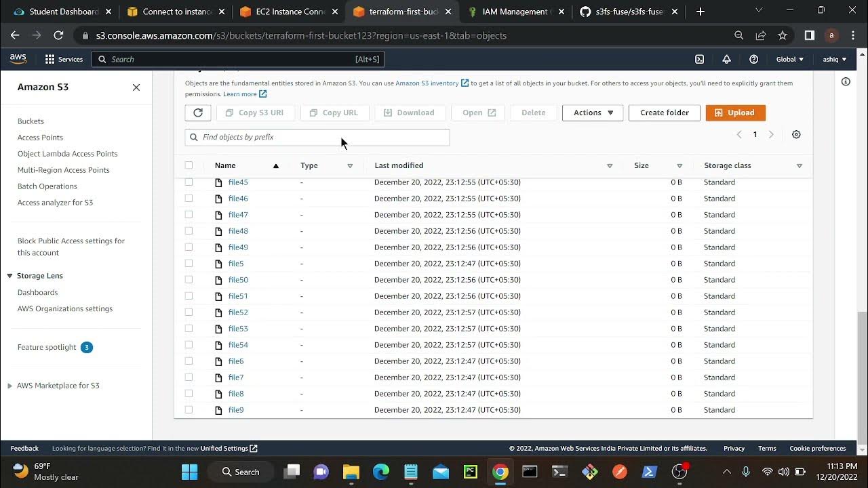Open AWS CloudShell icon in header
The width and height of the screenshot is (868, 488).
[699, 59]
